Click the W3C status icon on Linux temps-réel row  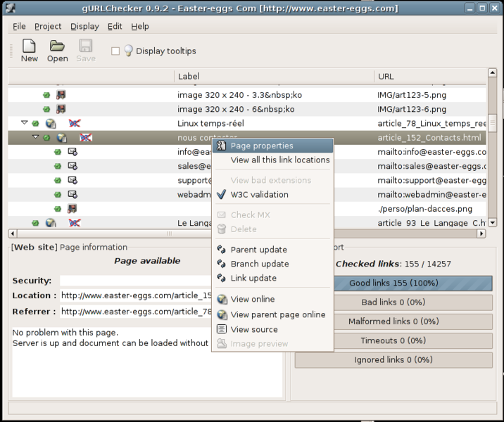75,123
